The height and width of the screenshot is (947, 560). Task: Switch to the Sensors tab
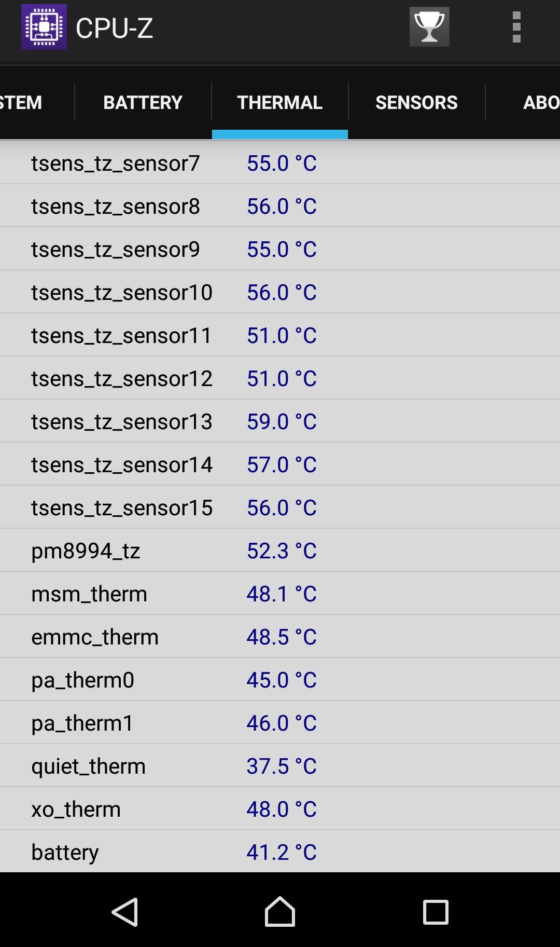(x=416, y=102)
